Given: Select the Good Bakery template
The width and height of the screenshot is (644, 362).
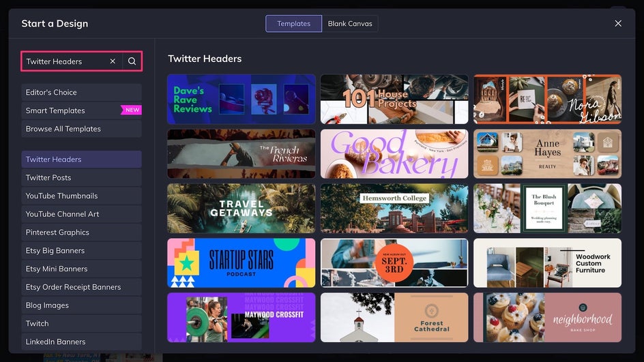Looking at the screenshot, I should point(394,154).
